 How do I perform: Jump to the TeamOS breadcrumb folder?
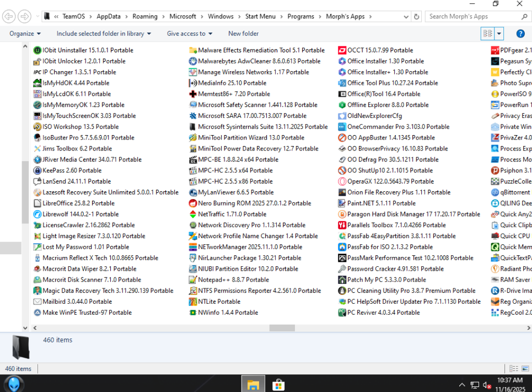pos(74,17)
